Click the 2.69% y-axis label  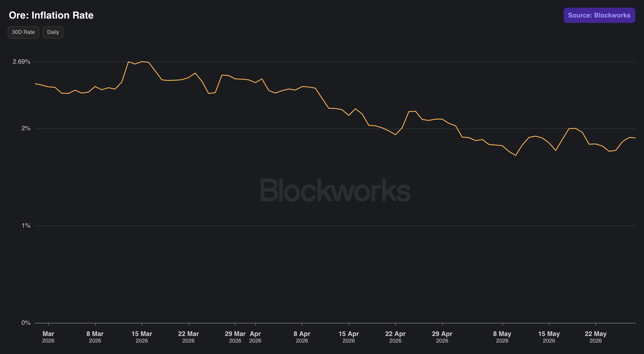pyautogui.click(x=22, y=62)
